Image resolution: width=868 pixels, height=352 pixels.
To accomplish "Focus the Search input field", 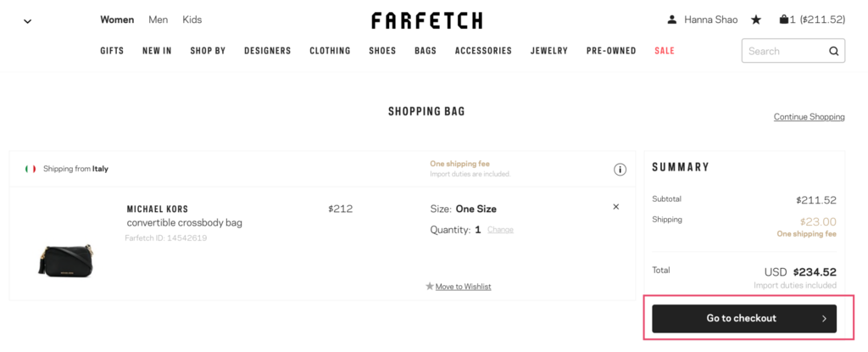I will tap(786, 51).
